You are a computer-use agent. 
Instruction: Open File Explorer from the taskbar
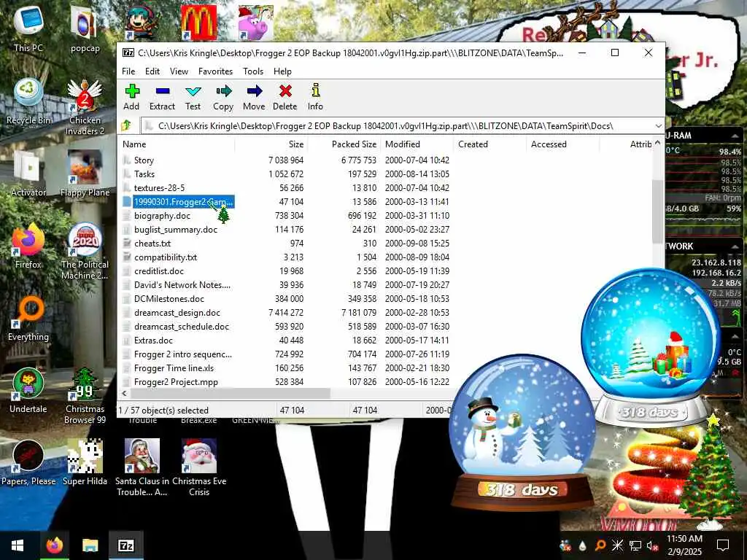click(90, 545)
